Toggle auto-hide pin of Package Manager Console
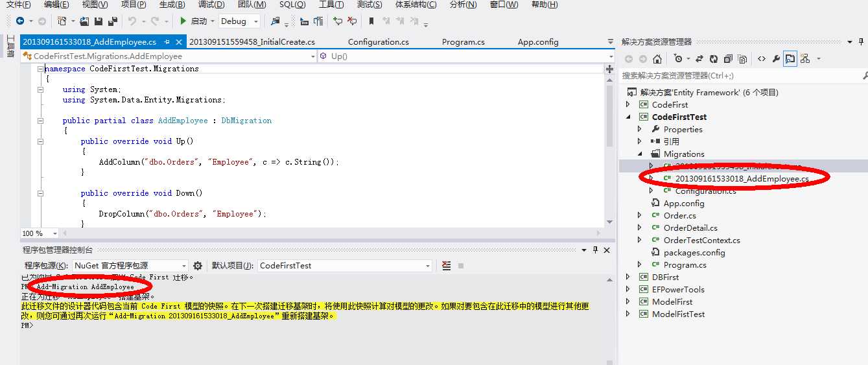Viewport: 868px width, 365px height. pos(595,250)
